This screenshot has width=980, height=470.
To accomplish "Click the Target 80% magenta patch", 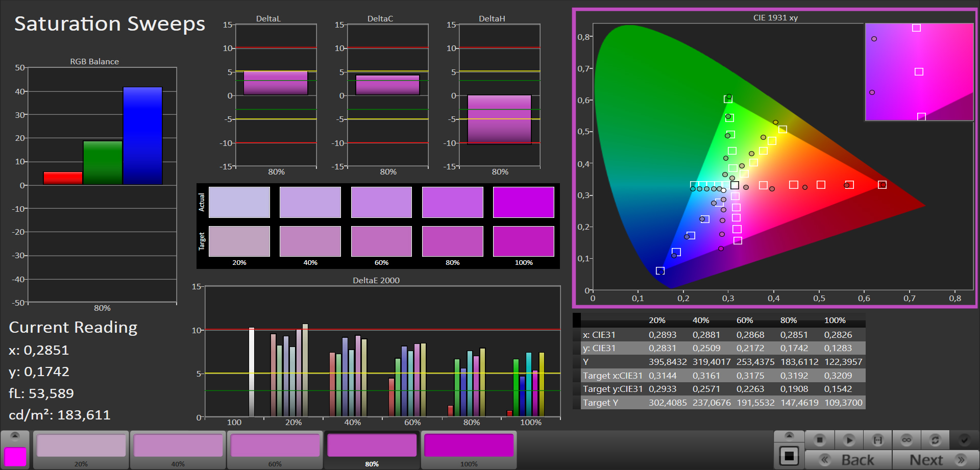I will click(x=453, y=241).
